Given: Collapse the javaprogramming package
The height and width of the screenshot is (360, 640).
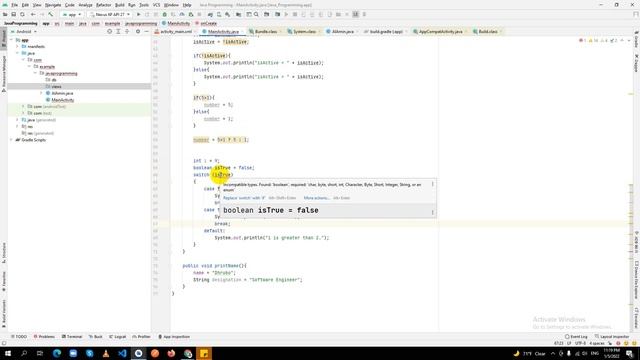Looking at the screenshot, I should coord(35,73).
